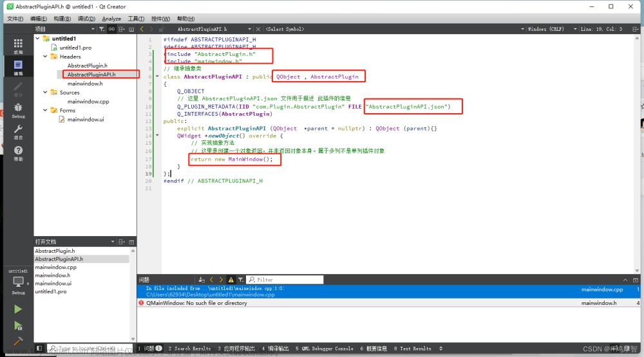Switch to 编译输出 output tab
This screenshot has height=357, width=644.
[275, 349]
